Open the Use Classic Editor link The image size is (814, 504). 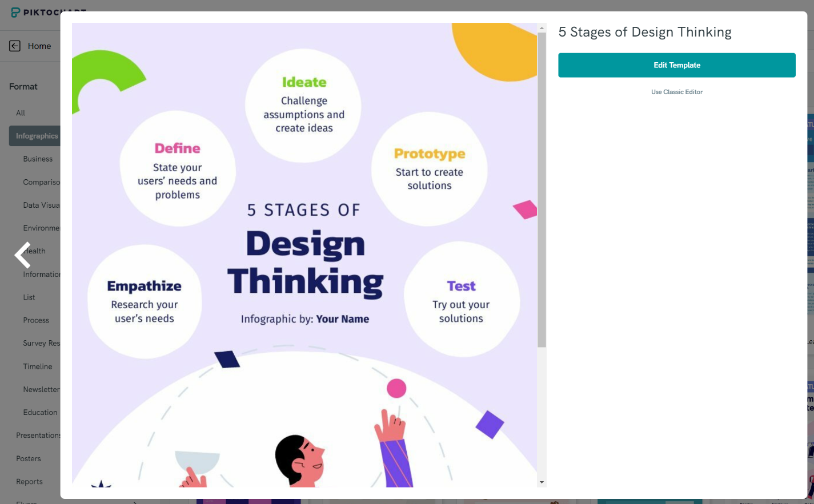(x=676, y=92)
